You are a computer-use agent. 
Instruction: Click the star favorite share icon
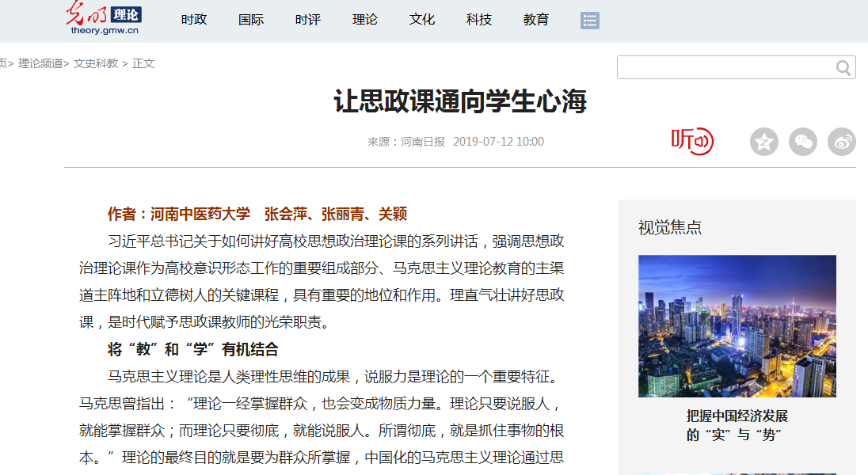763,142
